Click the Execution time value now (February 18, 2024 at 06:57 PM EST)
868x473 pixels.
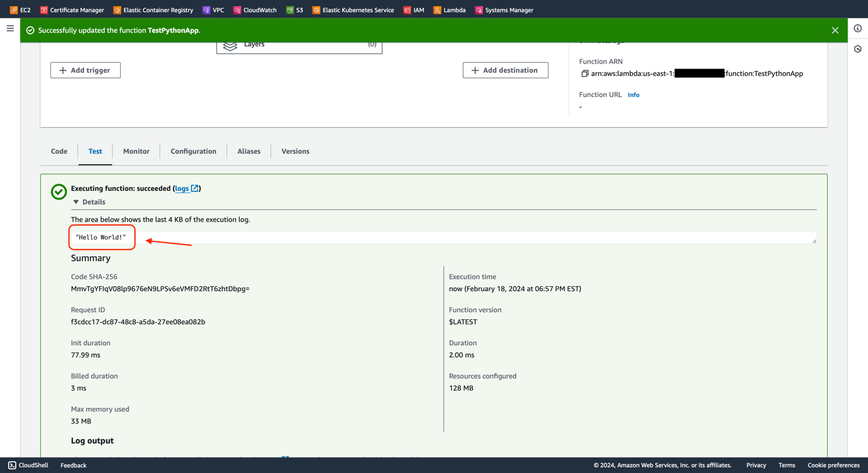click(515, 289)
